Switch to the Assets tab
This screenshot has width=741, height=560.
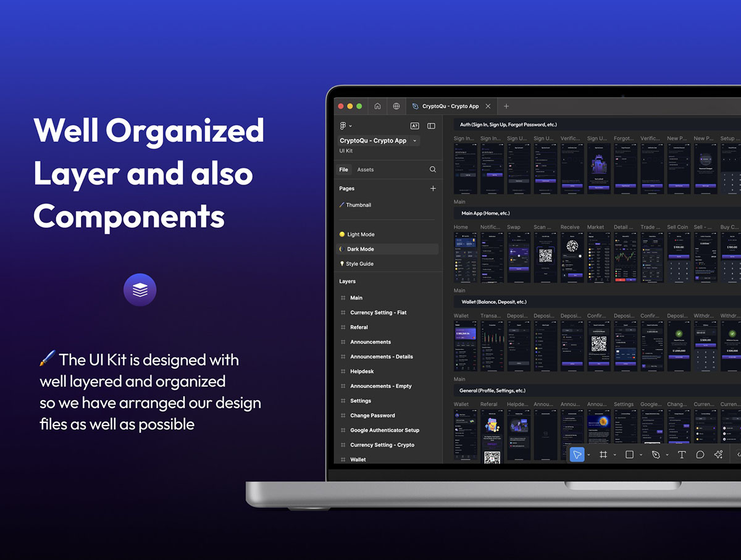366,169
